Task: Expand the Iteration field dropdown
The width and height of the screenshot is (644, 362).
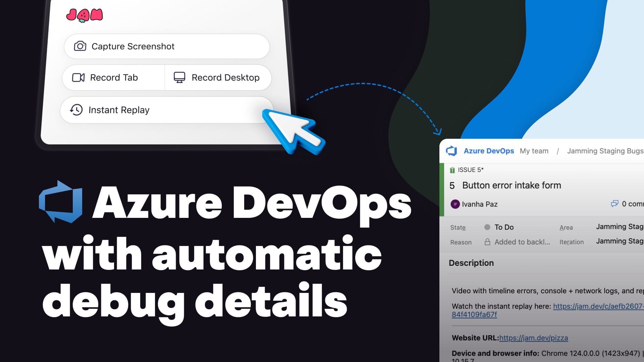Action: coord(619,241)
